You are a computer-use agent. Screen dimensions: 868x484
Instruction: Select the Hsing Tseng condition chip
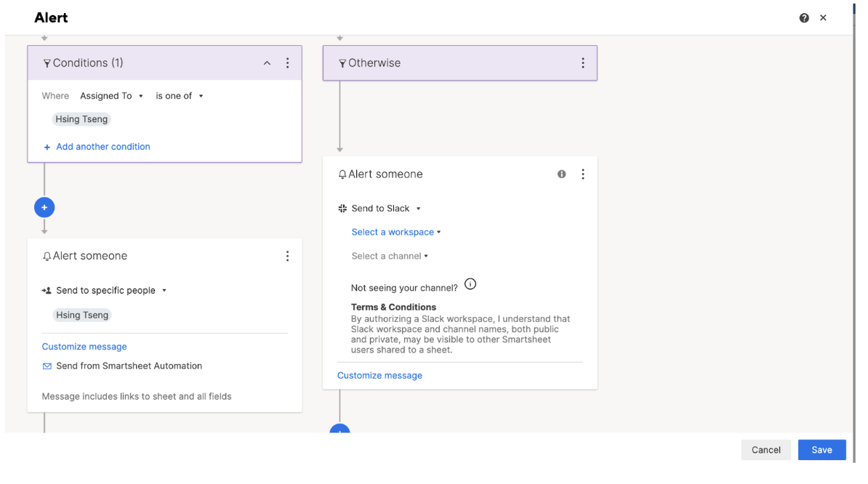(81, 119)
